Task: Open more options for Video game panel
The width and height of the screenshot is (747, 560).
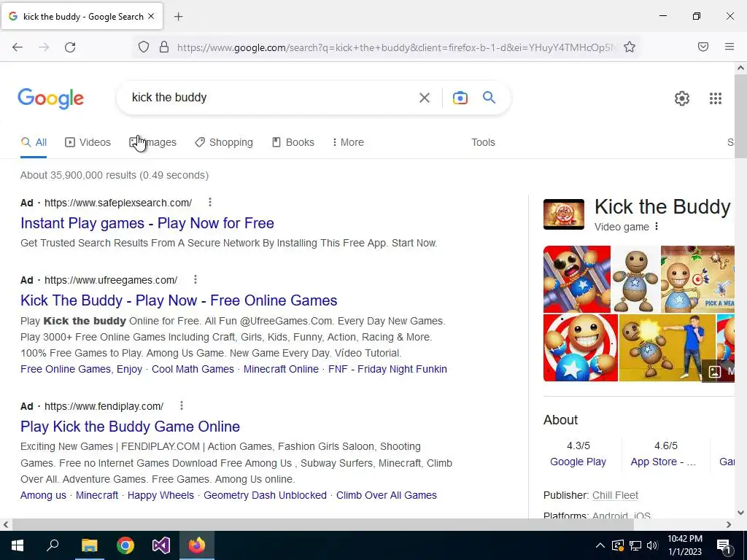Action: point(657,227)
